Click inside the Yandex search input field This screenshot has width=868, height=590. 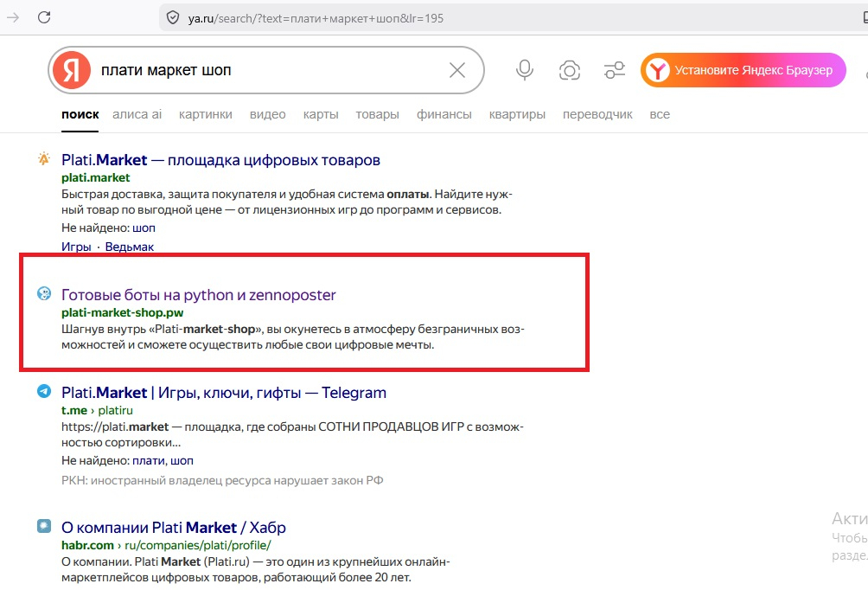point(271,70)
